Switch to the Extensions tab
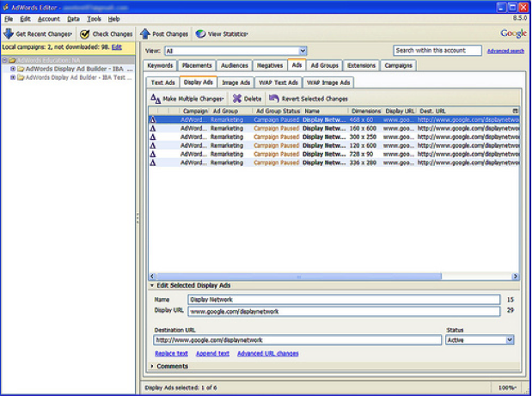This screenshot has width=532, height=396. [x=361, y=65]
